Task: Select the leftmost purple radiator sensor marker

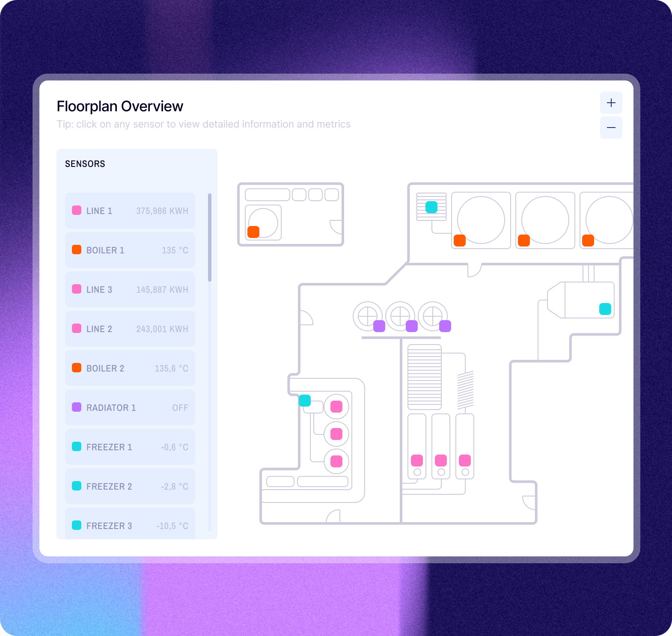Action: point(379,326)
